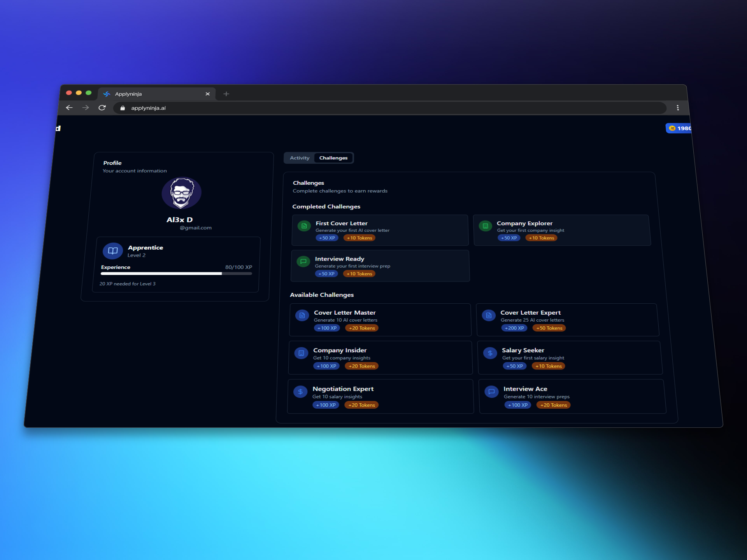Click the experience progress bar
This screenshot has height=560, width=747.
[176, 274]
